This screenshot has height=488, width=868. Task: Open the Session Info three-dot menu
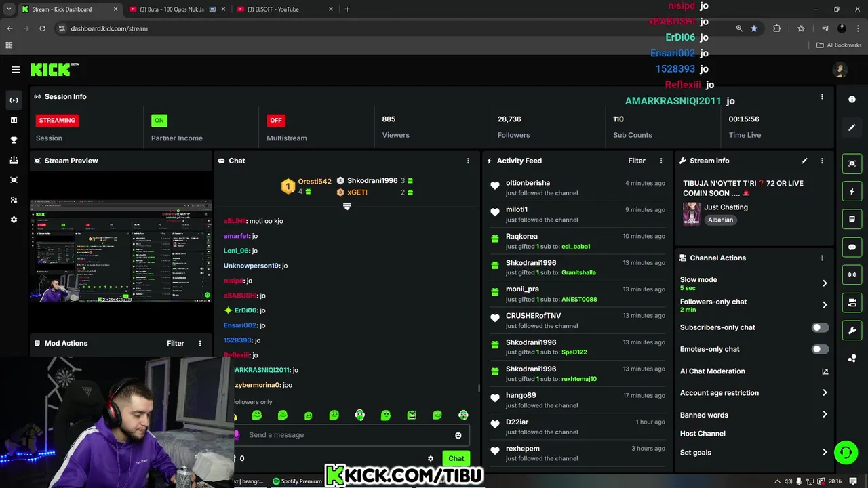coord(822,96)
